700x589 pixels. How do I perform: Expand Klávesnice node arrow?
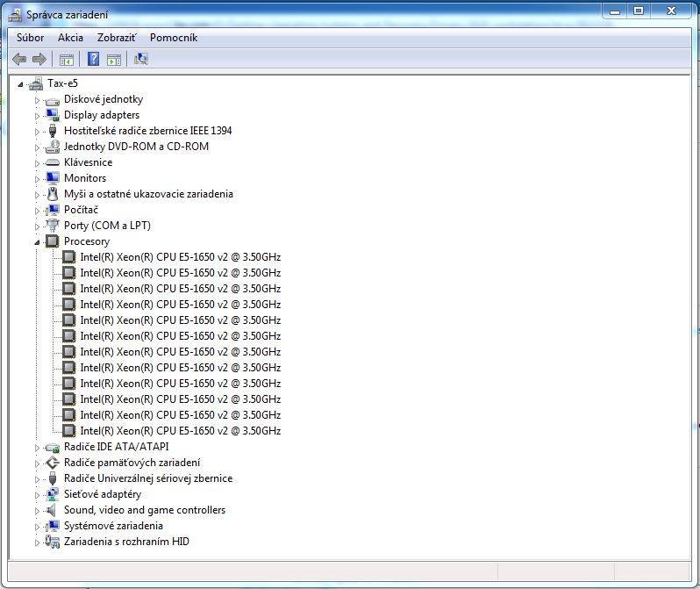coord(37,163)
